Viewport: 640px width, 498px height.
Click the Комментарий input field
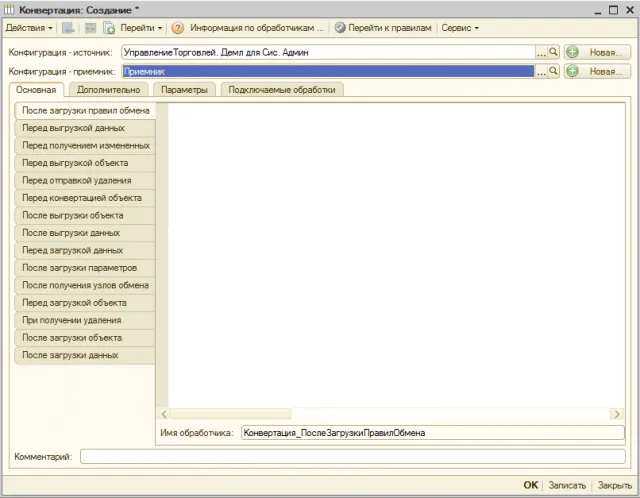[x=353, y=456]
